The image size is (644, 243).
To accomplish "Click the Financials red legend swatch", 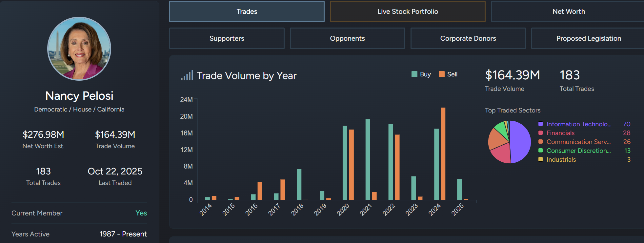I will pos(540,133).
